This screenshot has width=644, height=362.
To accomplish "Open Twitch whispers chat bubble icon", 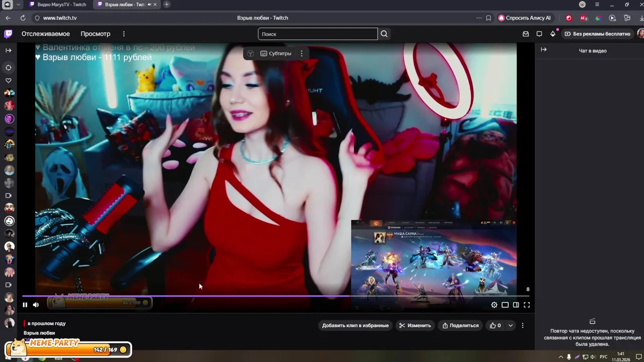I will 539,34.
